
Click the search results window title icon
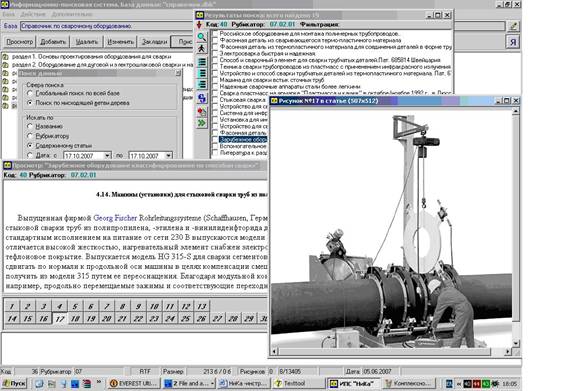point(200,15)
